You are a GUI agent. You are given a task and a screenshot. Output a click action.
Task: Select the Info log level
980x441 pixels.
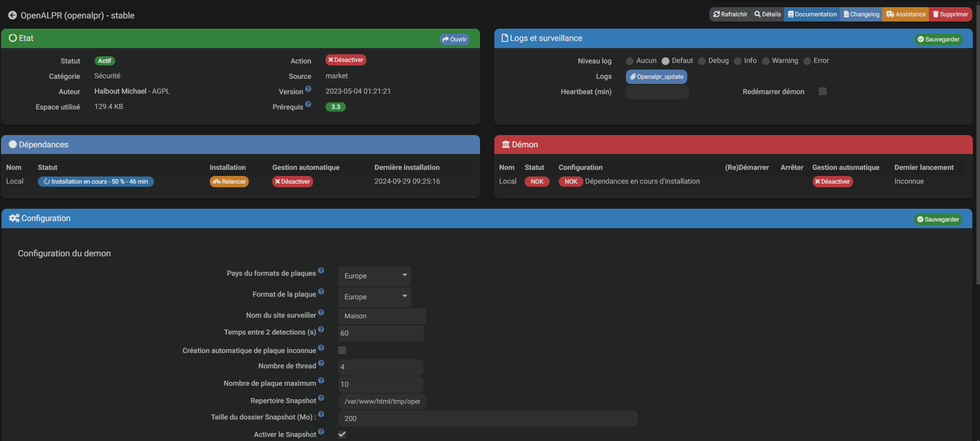pos(738,61)
